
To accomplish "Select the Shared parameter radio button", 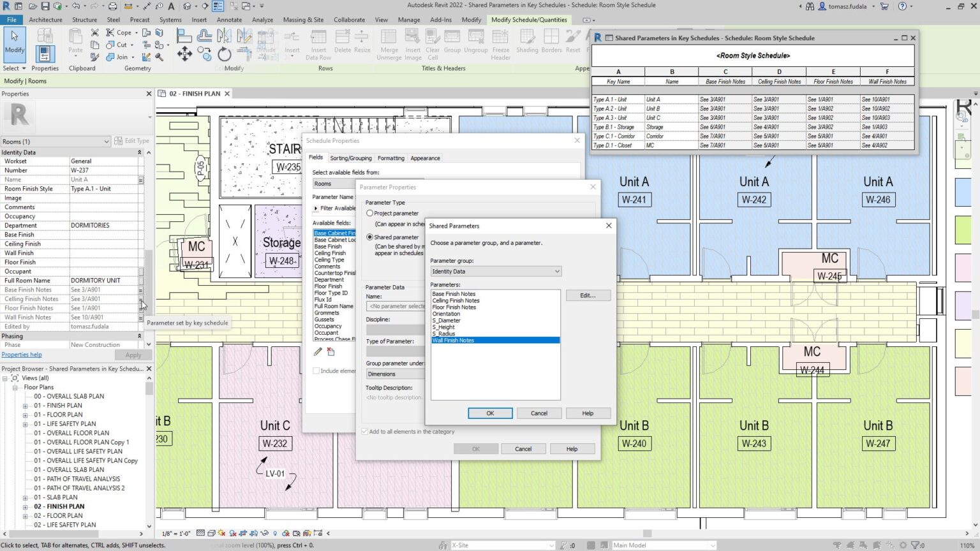I will tap(370, 237).
